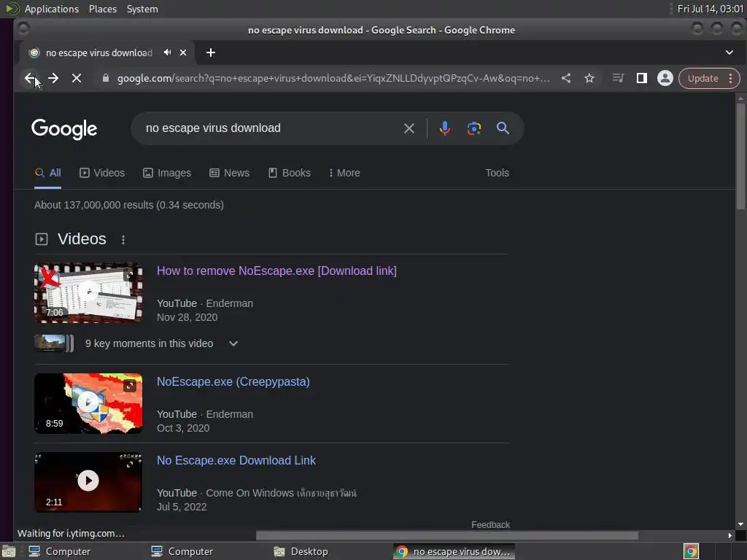Viewport: 747px width, 560px height.
Task: Open the tab search dropdown arrow
Action: click(729, 52)
